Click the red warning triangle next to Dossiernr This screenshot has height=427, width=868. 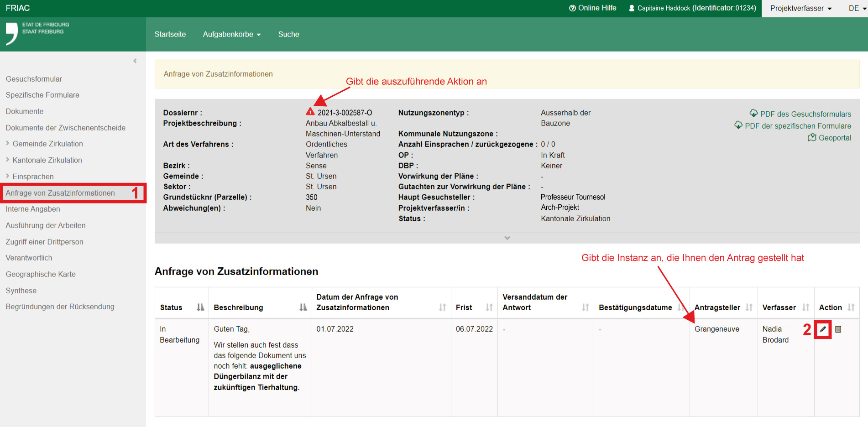(310, 112)
